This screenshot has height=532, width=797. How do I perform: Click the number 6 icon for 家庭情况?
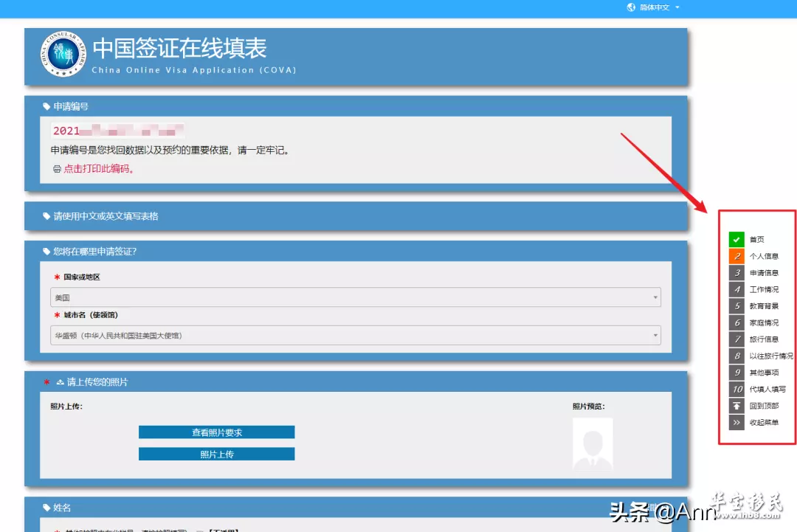point(736,322)
